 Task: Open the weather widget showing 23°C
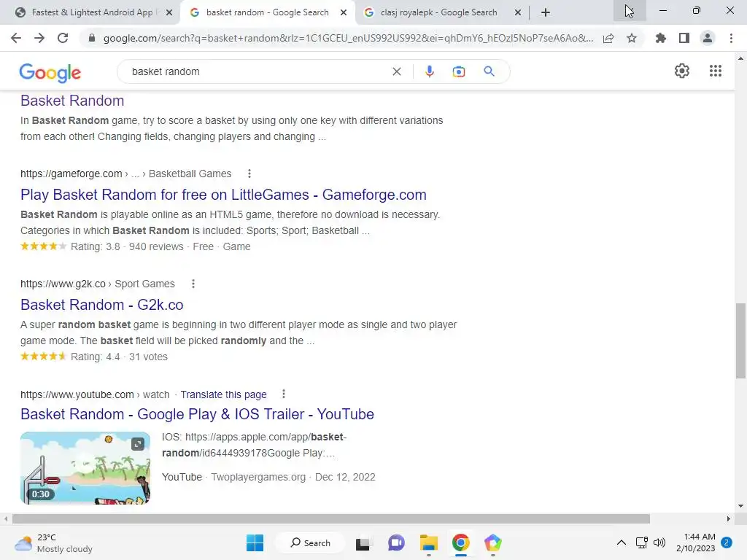53,542
